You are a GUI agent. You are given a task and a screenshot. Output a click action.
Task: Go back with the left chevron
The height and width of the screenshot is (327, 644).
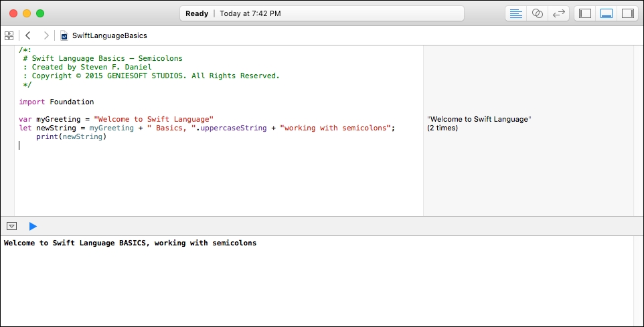click(28, 35)
